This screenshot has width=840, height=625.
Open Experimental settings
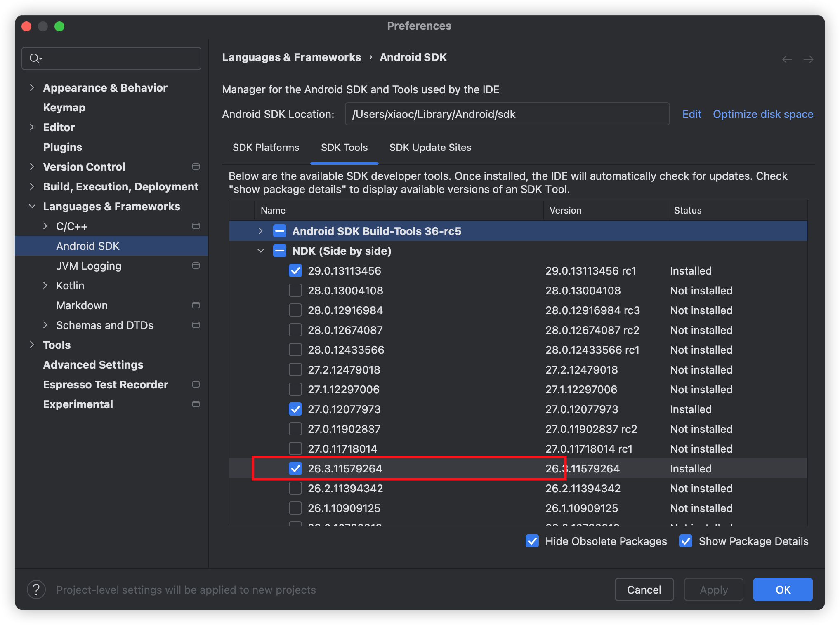tap(78, 404)
